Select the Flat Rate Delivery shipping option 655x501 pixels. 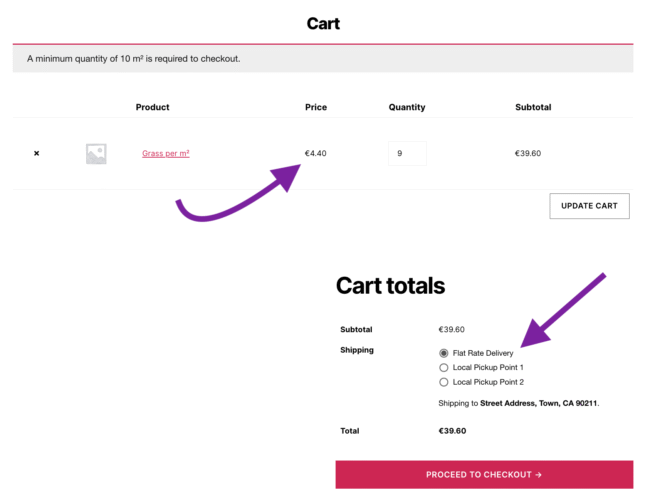point(444,353)
